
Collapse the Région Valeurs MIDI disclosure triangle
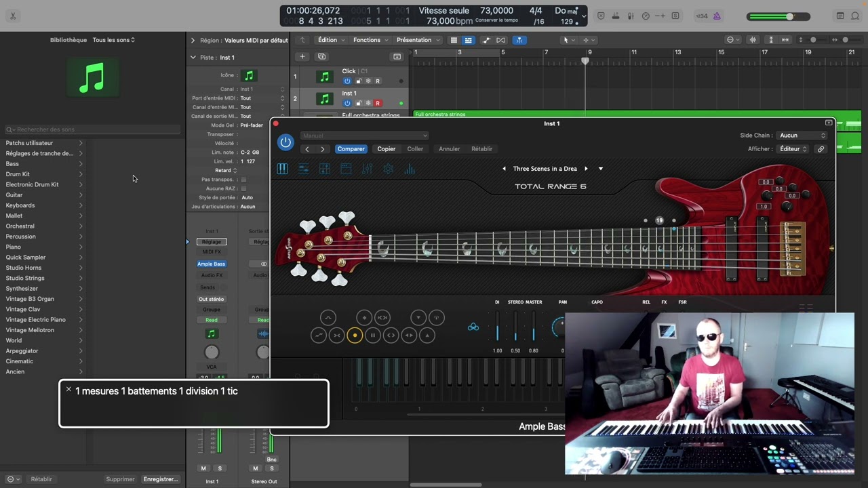click(193, 41)
